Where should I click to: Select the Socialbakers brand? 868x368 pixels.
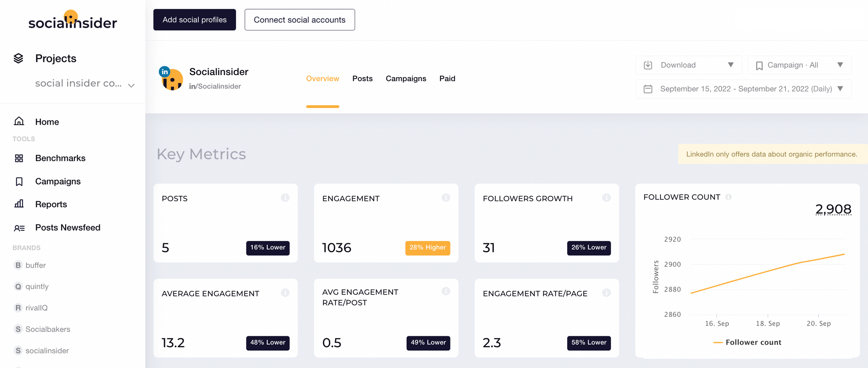[x=48, y=329]
